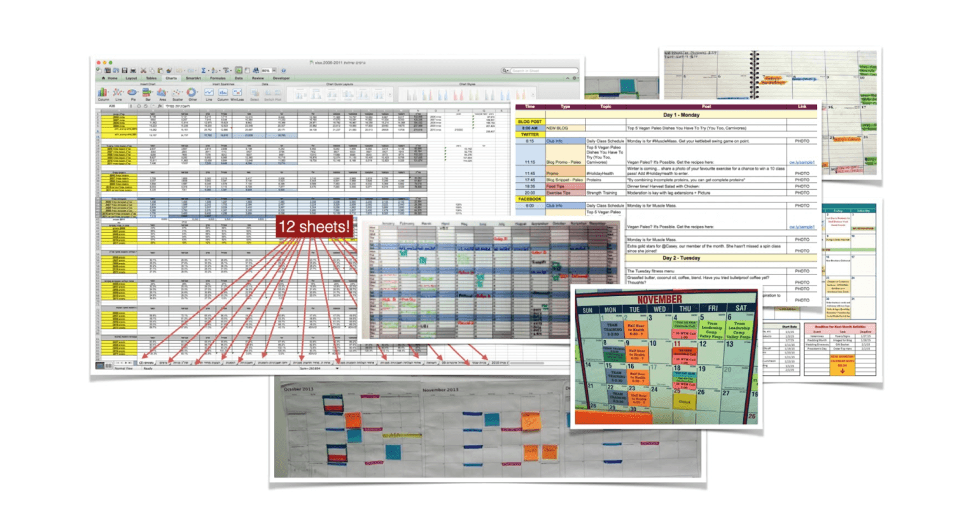
Task: Click the yellow 'BLOG POST' cell
Action: [529, 122]
